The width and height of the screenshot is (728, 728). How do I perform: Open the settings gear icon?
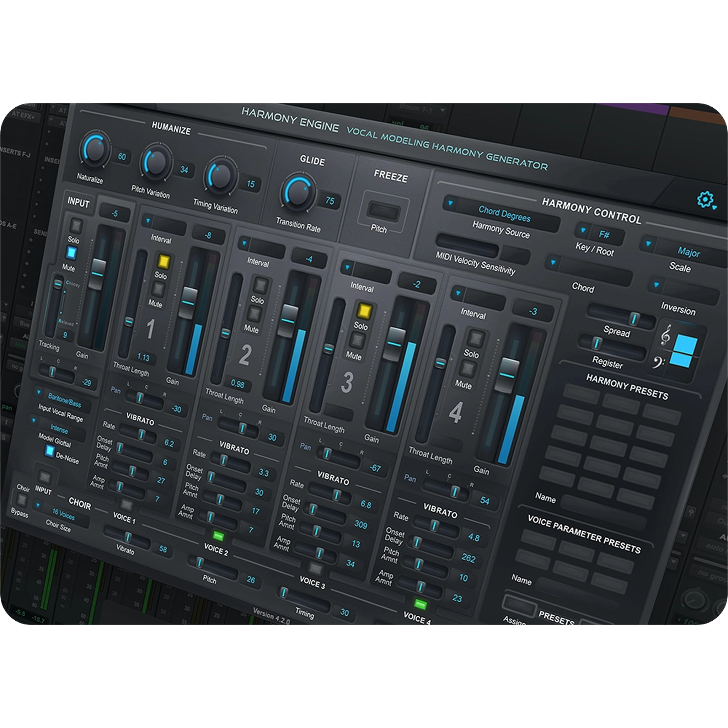705,200
